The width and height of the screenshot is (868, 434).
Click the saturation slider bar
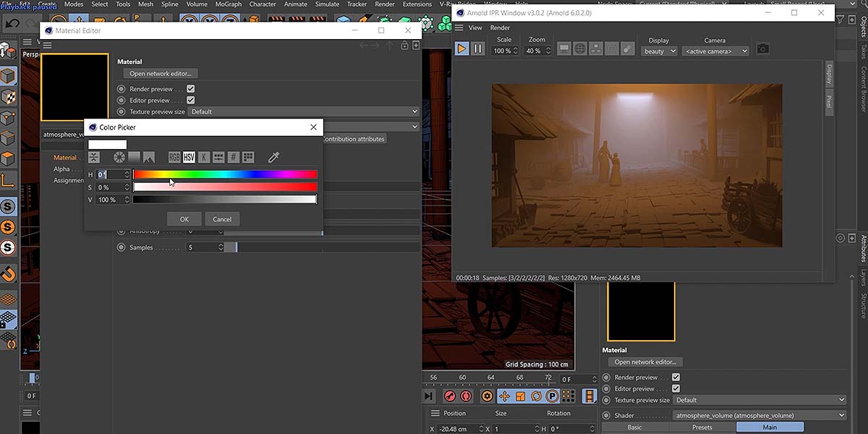tap(225, 187)
